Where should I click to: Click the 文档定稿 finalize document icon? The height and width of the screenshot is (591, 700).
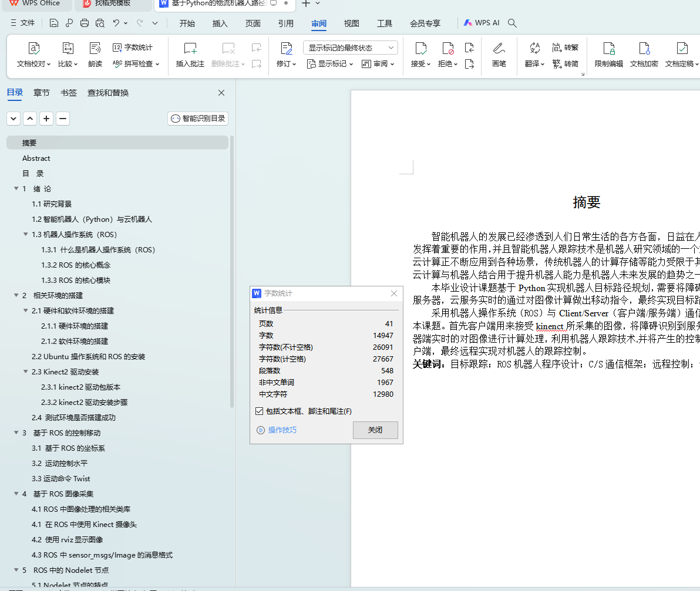[x=682, y=55]
